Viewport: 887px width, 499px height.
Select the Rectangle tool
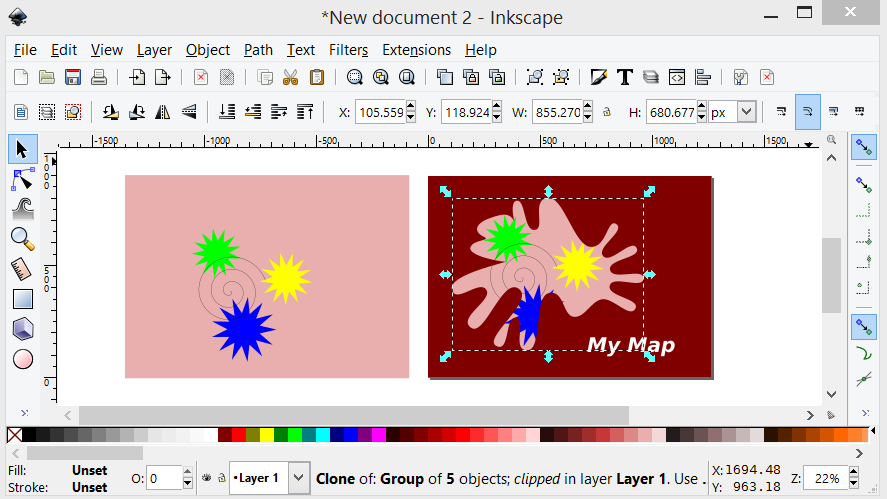coord(22,298)
